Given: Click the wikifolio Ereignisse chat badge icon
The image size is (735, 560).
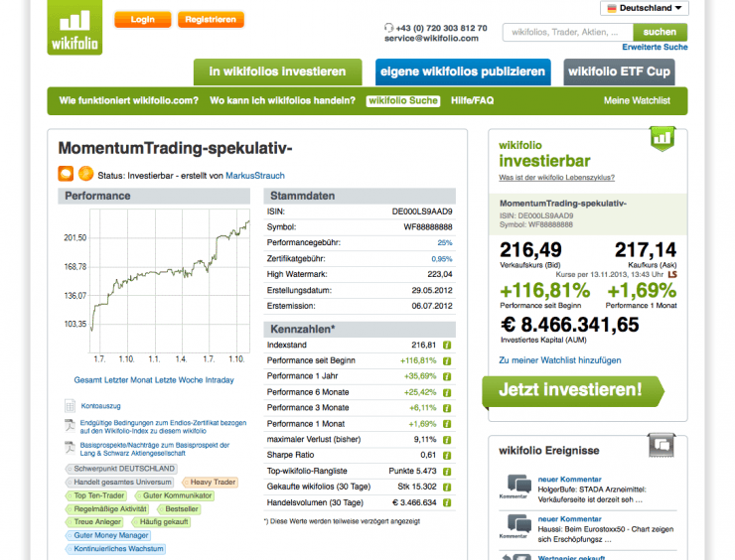Looking at the screenshot, I should (x=661, y=445).
